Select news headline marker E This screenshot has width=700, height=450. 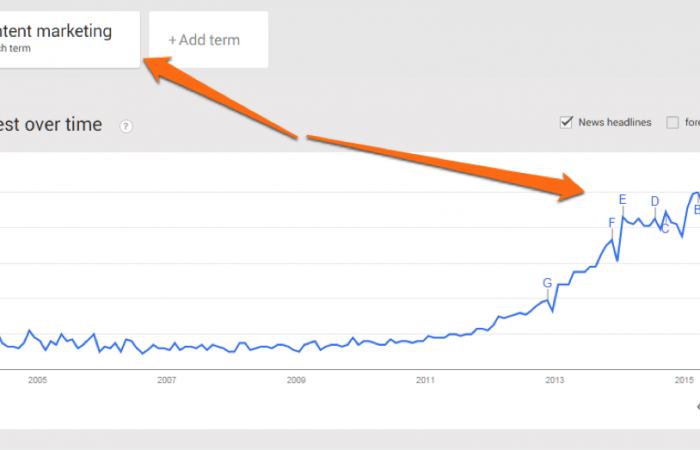tap(623, 200)
